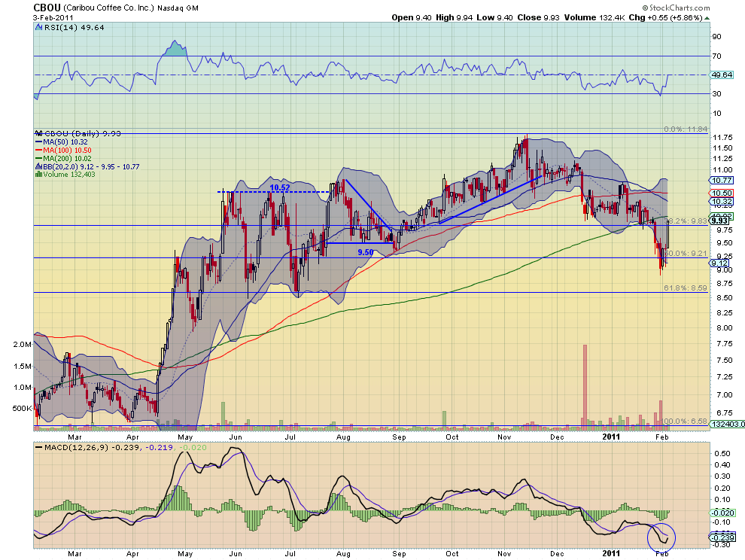
Task: Click the -0.239 MACD value tag
Action: pyautogui.click(x=721, y=537)
